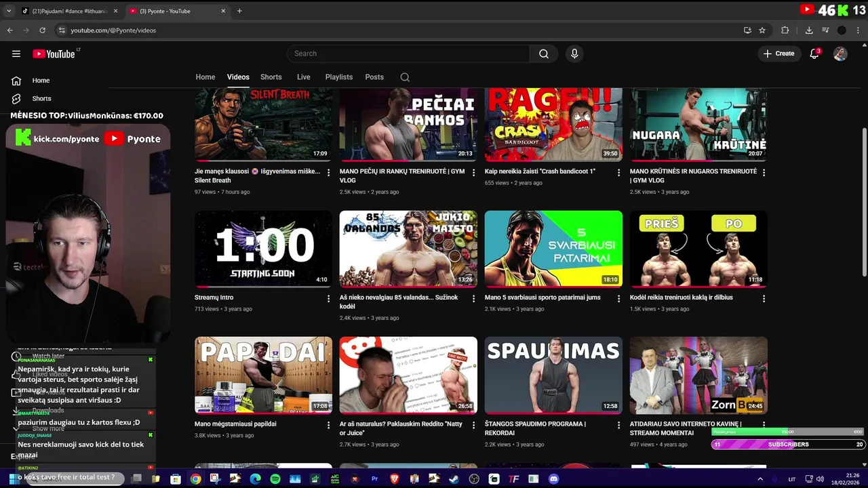This screenshot has width=868, height=488.
Task: Open new browser tab
Action: click(239, 11)
